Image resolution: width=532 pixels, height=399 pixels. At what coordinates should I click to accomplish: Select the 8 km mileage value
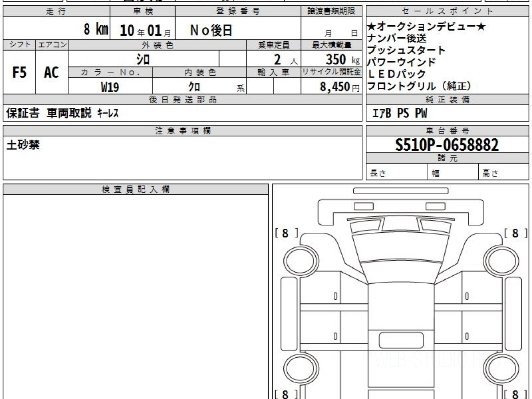96,30
